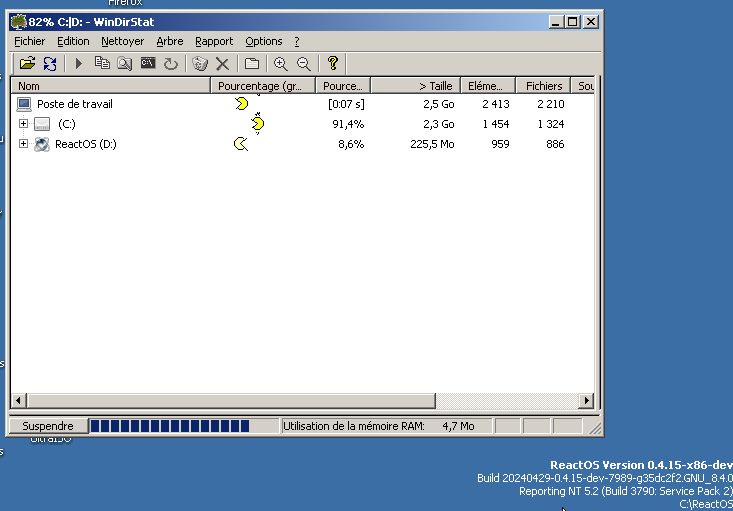This screenshot has width=733, height=511.
Task: Click the pacman animation in ReactOS (D:) row
Action: 241,144
